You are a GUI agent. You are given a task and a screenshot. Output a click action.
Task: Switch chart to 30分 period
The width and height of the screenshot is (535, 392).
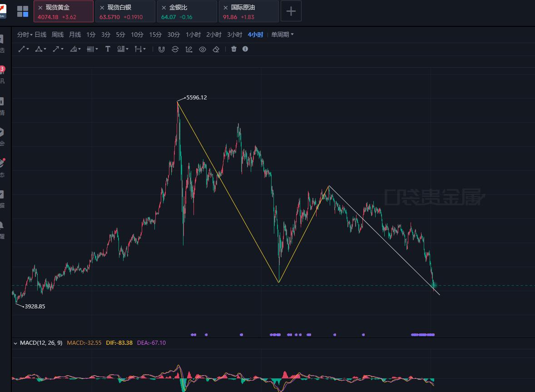pyautogui.click(x=173, y=35)
